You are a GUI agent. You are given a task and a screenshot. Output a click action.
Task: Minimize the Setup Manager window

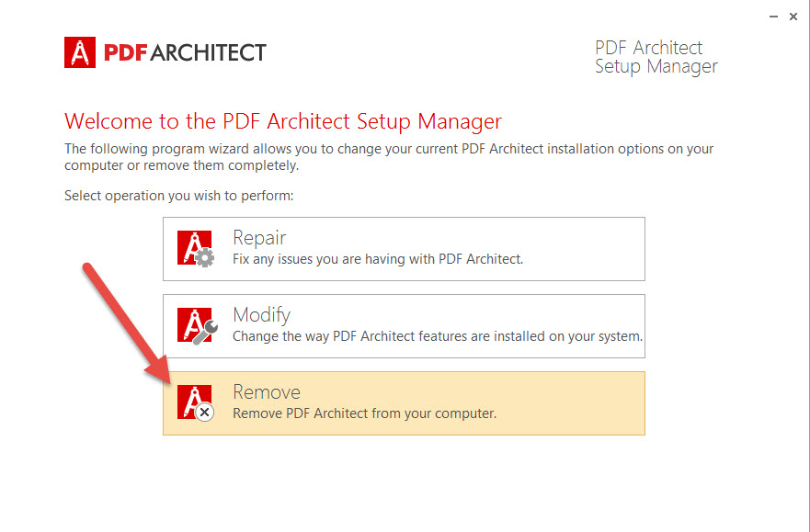pyautogui.click(x=772, y=16)
